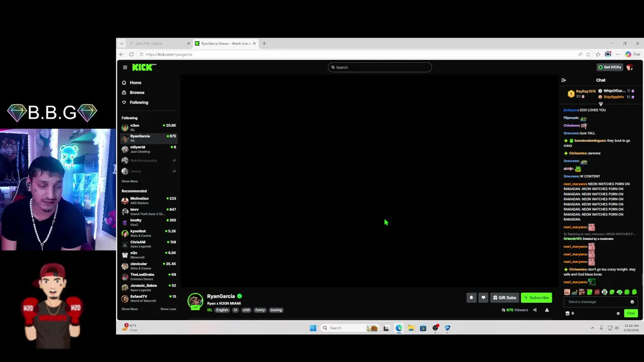Open the emoji picker in the message box

(632, 302)
